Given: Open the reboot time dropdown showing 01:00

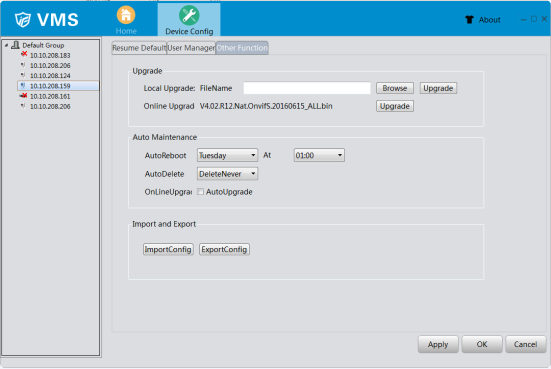Looking at the screenshot, I should pyautogui.click(x=319, y=155).
